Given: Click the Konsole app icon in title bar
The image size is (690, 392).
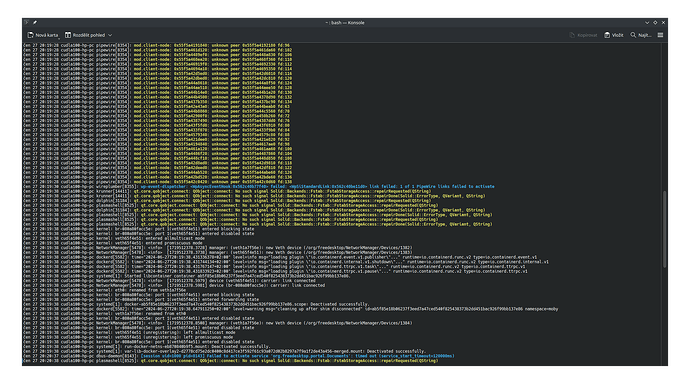Looking at the screenshot, I should pyautogui.click(x=27, y=22).
